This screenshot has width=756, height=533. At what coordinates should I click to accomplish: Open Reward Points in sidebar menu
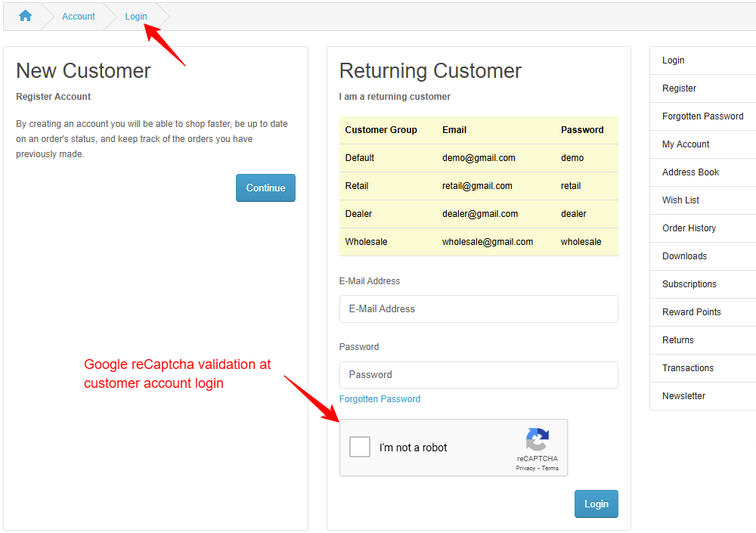click(x=703, y=312)
